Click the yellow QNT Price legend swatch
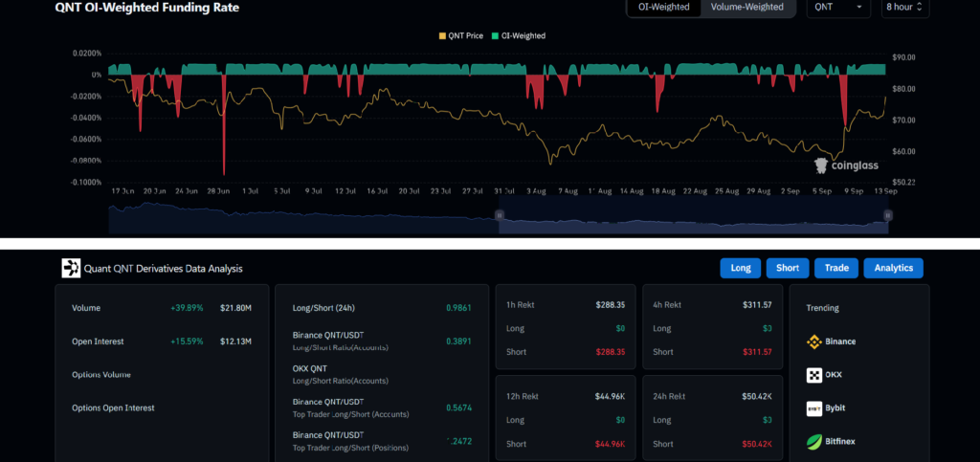Image resolution: width=980 pixels, height=462 pixels. click(x=442, y=36)
